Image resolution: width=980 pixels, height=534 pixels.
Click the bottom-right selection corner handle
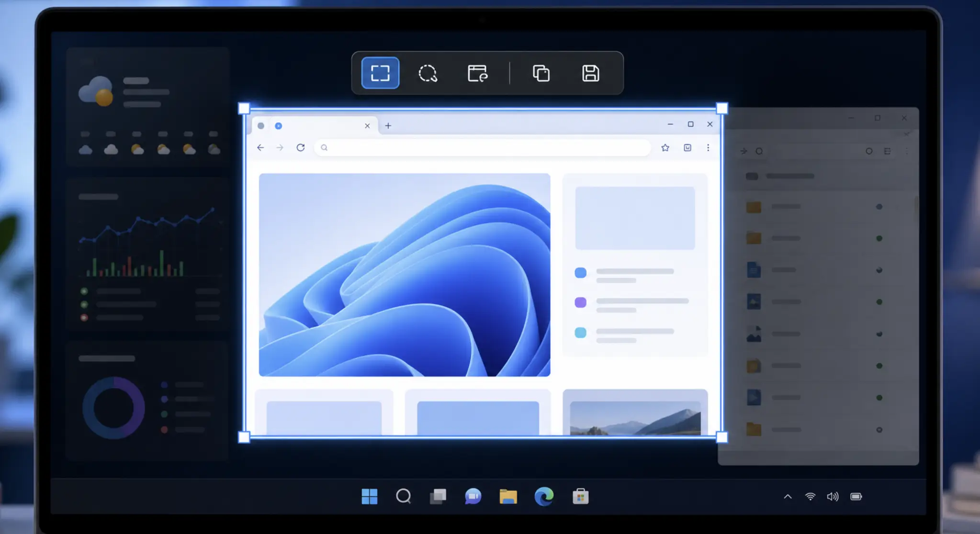[x=722, y=437]
